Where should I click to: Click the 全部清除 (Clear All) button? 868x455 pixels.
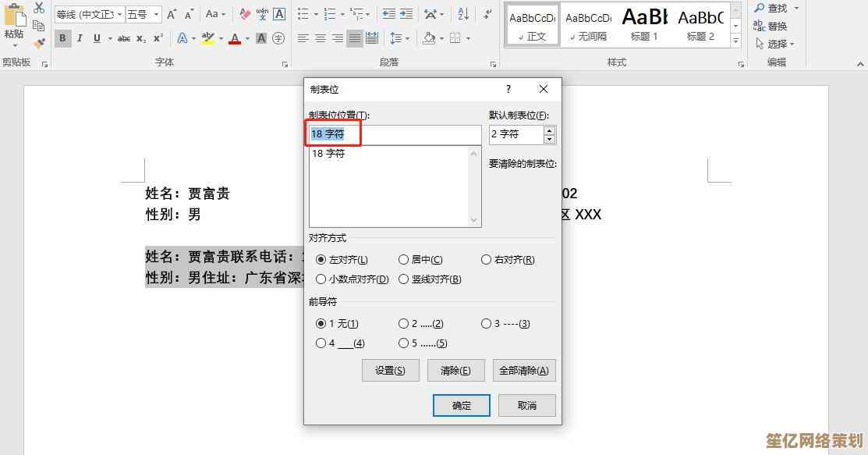tap(523, 371)
